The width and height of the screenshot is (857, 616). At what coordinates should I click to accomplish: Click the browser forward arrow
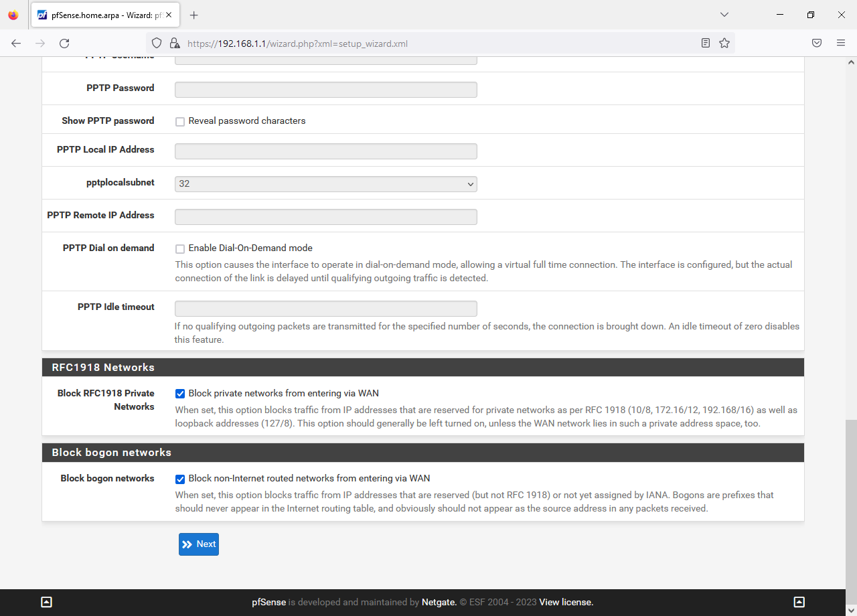click(40, 43)
